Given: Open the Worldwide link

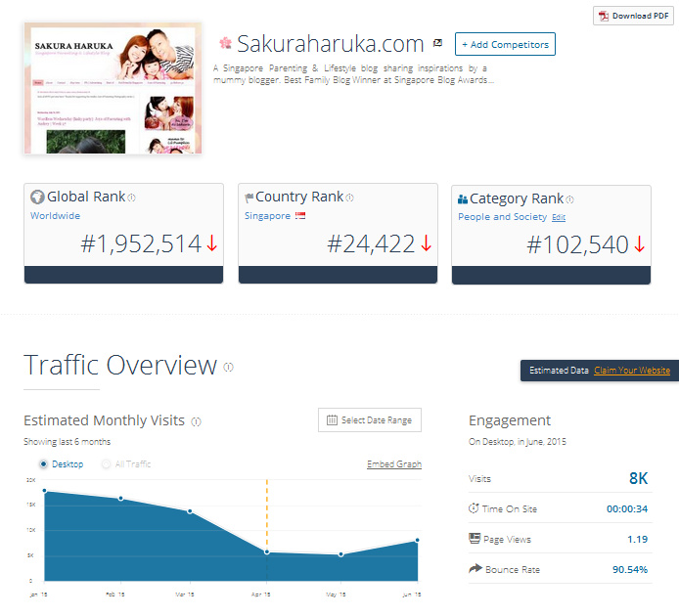Looking at the screenshot, I should point(55,215).
